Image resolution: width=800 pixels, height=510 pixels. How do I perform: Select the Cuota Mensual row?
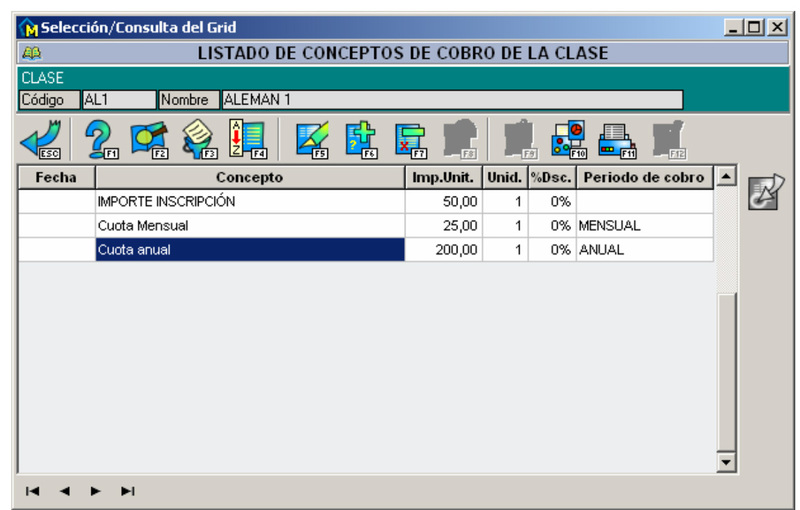click(x=366, y=225)
